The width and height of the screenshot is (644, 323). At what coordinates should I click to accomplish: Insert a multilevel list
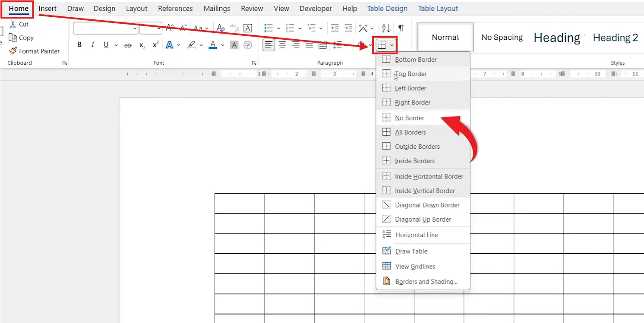[311, 28]
